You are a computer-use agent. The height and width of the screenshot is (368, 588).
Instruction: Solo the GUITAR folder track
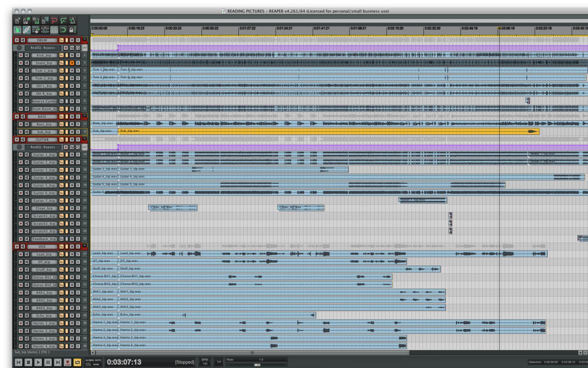(78, 140)
